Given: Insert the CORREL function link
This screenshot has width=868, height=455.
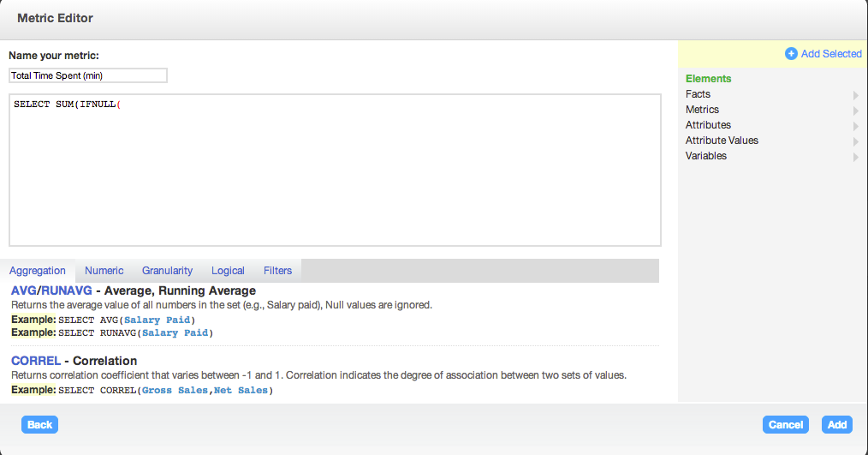Looking at the screenshot, I should pyautogui.click(x=36, y=361).
